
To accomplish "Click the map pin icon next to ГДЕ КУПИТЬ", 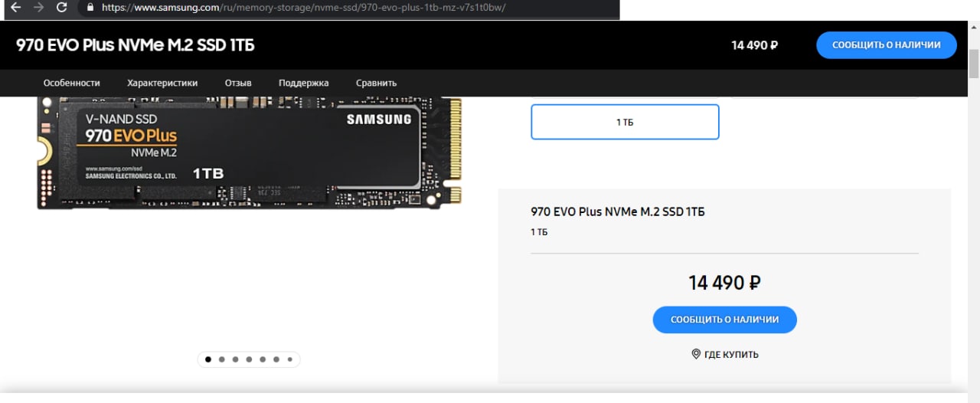I will (696, 354).
